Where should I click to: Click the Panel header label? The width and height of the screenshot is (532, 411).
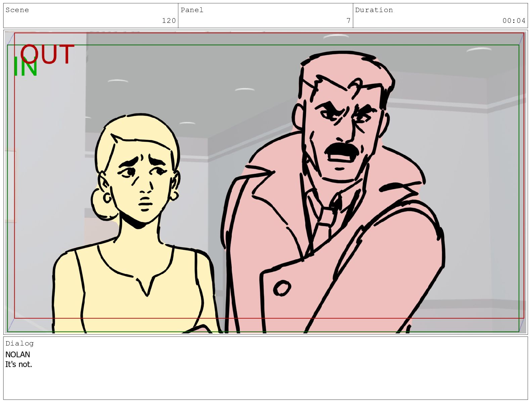click(x=192, y=10)
